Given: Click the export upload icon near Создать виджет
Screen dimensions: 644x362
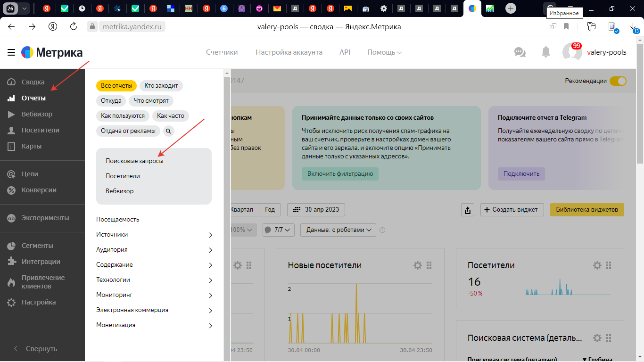Looking at the screenshot, I should (x=467, y=210).
